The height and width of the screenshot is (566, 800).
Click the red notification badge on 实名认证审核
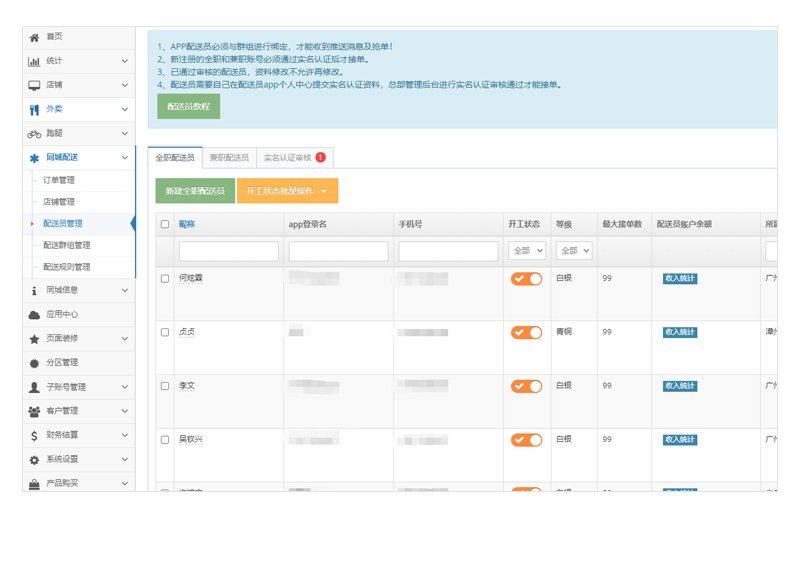(320, 157)
